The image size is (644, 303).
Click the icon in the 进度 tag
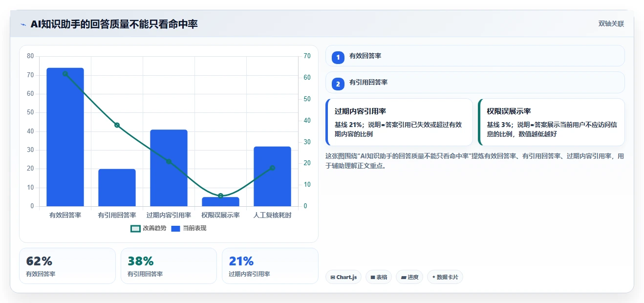403,277
